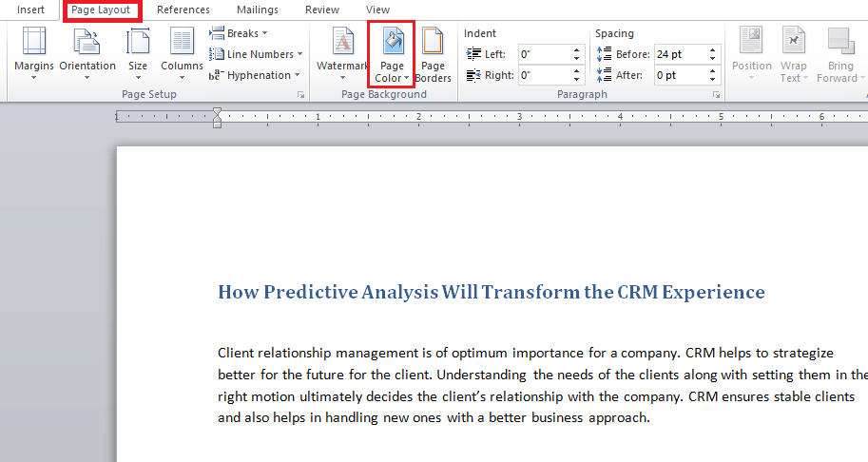Decrease the Indent Left value

pos(576,59)
